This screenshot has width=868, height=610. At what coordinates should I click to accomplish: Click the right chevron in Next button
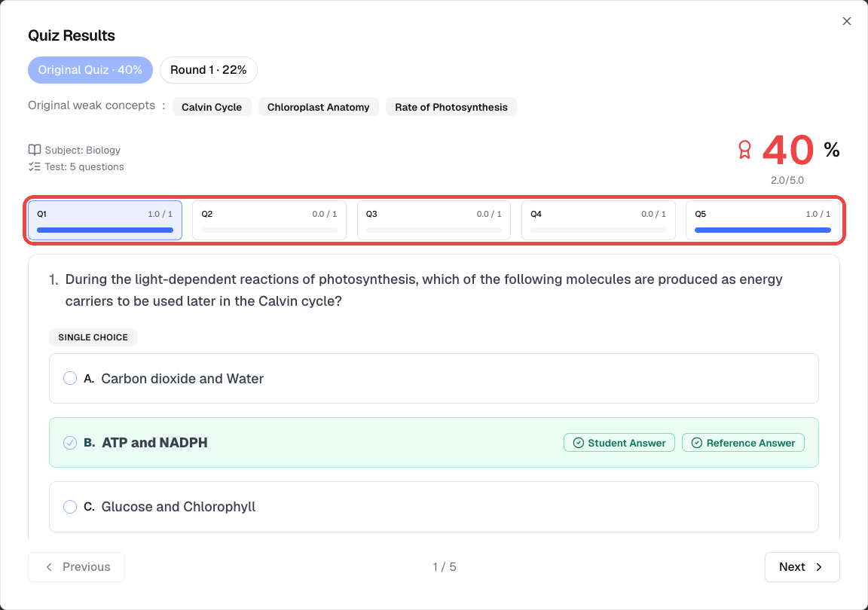(x=819, y=567)
